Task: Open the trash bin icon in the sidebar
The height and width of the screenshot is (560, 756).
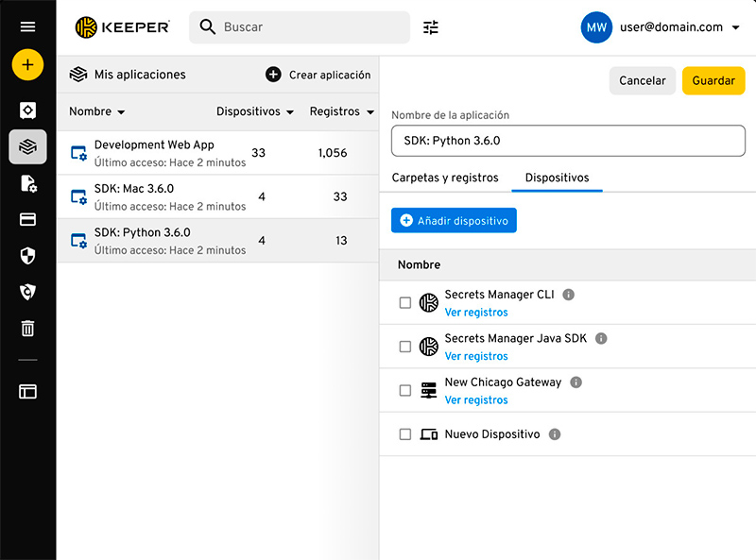Action: click(x=27, y=329)
